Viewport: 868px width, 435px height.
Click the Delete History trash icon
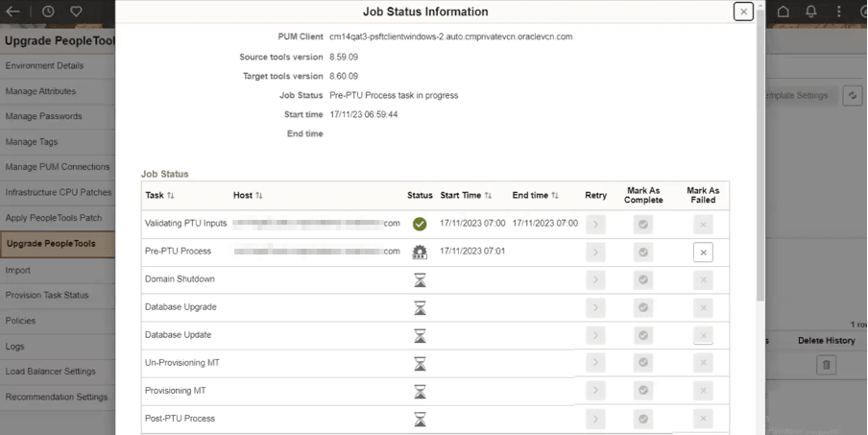coord(827,364)
